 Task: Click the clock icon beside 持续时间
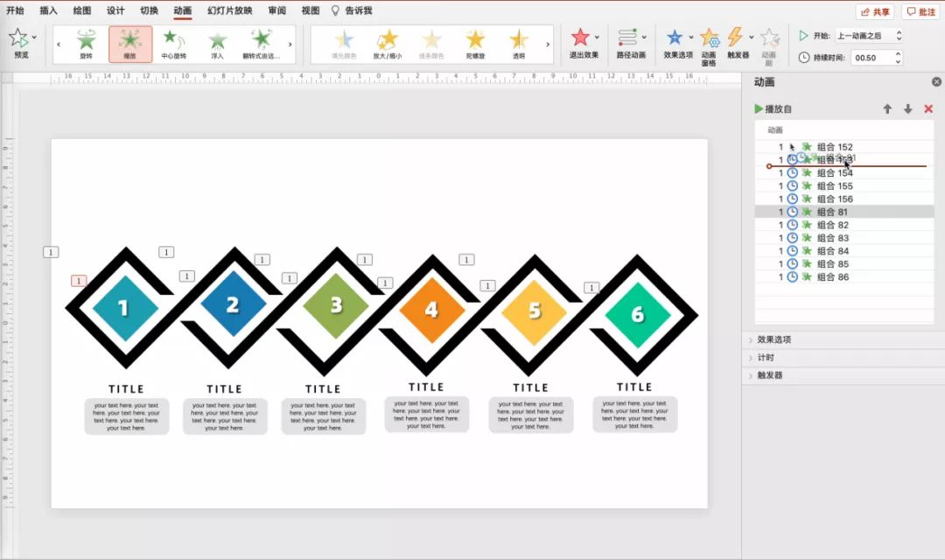[804, 57]
